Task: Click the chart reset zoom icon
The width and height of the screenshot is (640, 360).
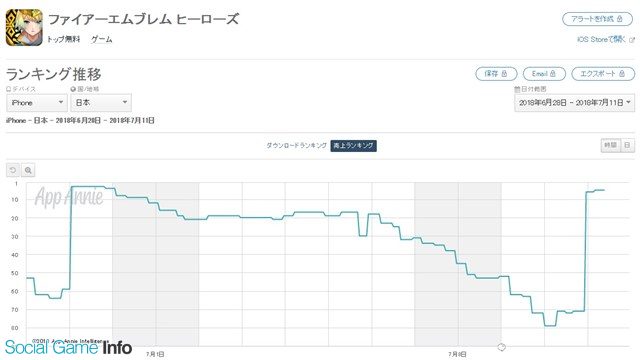Action: [x=13, y=170]
